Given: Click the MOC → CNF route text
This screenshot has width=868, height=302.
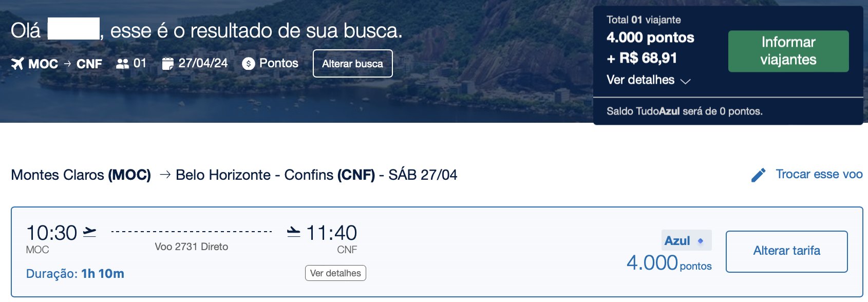Looking at the screenshot, I should [65, 64].
